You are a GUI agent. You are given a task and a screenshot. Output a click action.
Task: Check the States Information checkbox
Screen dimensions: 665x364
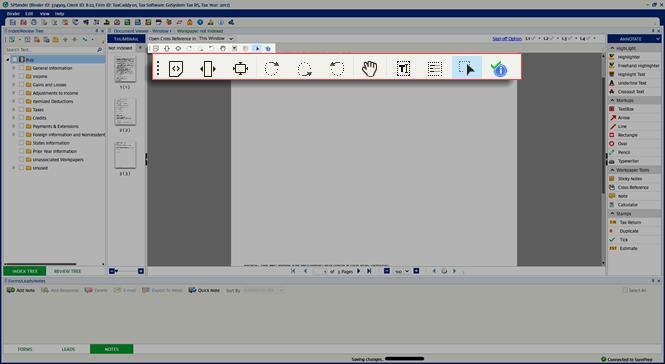21,143
